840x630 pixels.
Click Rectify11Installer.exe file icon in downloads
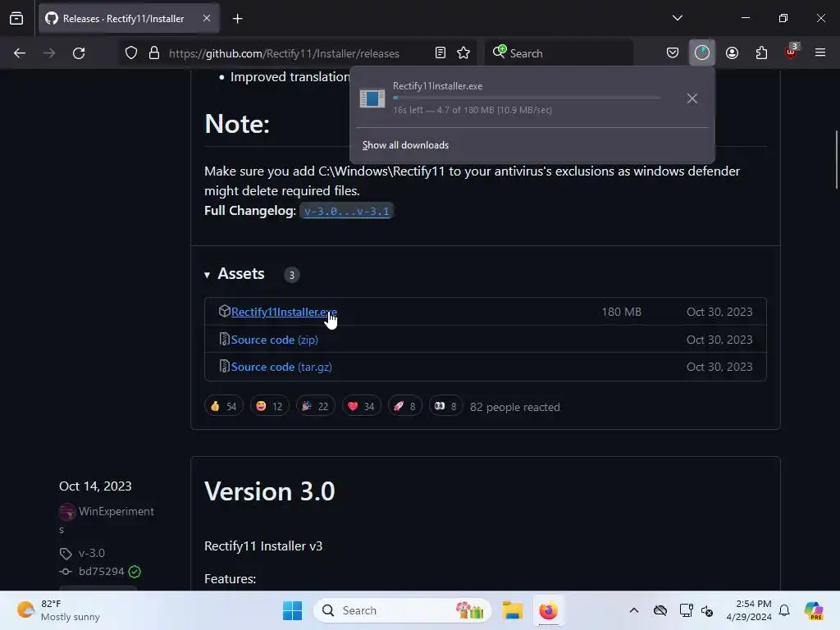[372, 98]
